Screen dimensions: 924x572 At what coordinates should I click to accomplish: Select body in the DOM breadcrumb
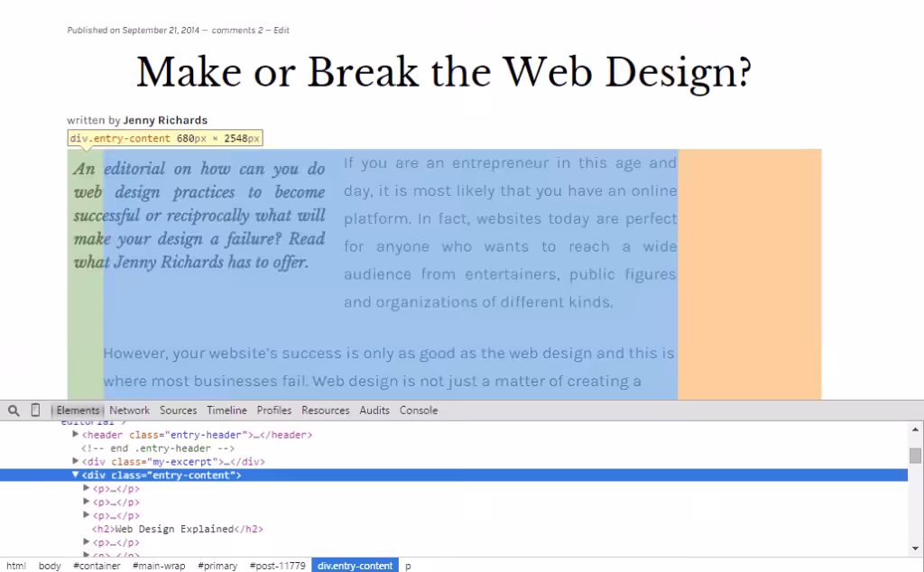(50, 566)
